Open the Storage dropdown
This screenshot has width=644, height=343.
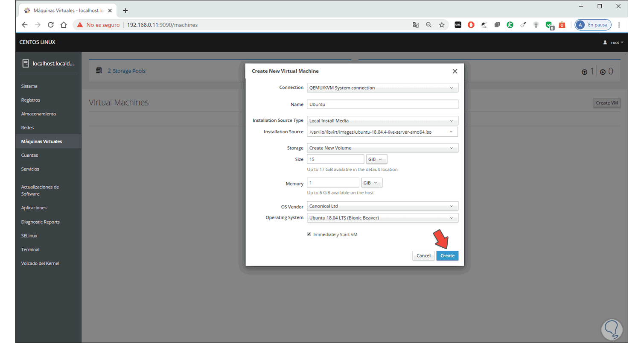(x=382, y=148)
